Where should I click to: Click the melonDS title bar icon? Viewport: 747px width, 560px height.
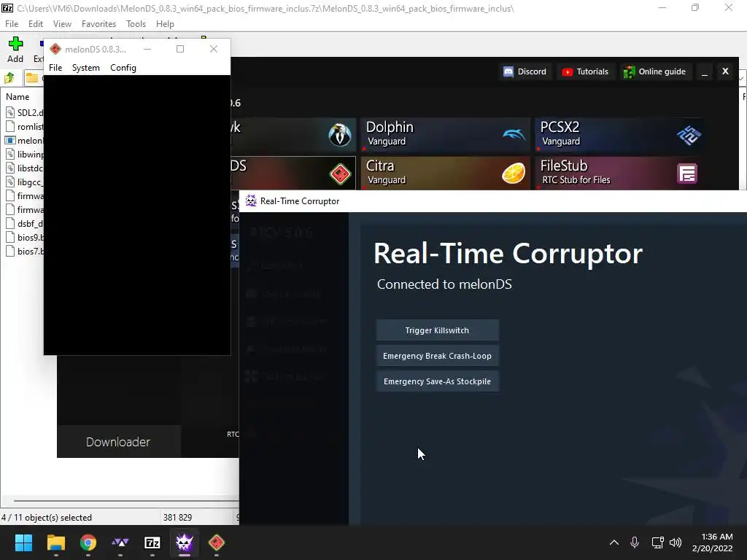55,49
